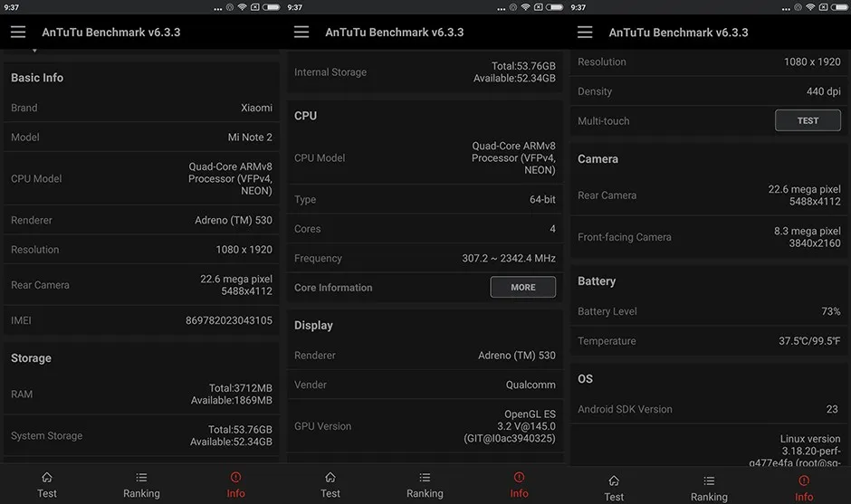Select the Linux version 3.18.20-perf text
The image size is (851, 504).
(x=795, y=451)
